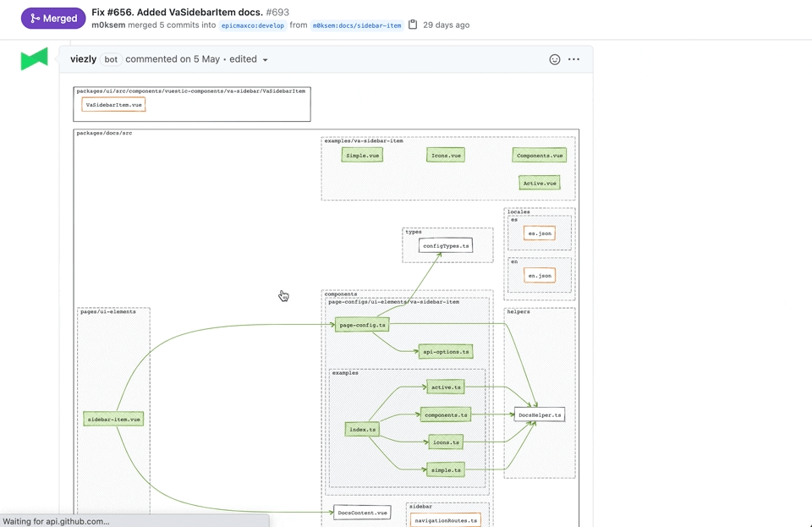Click the PR title 'Fix #656. Added VaSidebarItem docs.'

(177, 12)
